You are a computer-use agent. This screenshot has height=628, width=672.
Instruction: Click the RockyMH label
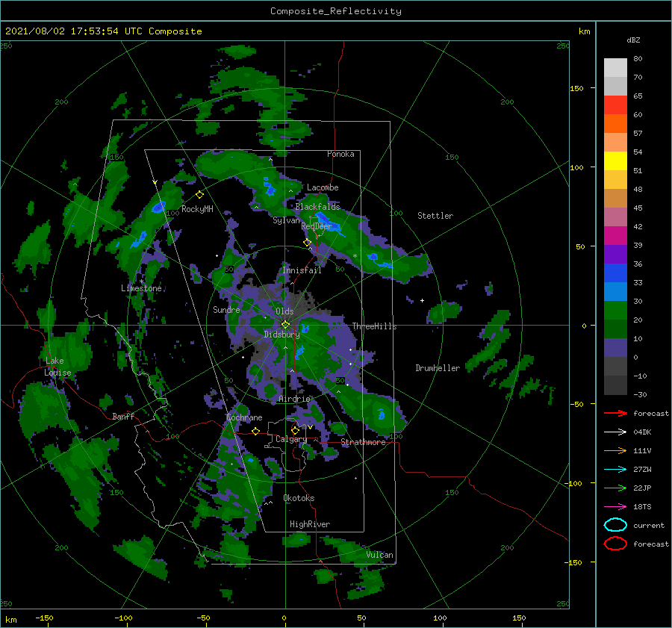point(197,209)
